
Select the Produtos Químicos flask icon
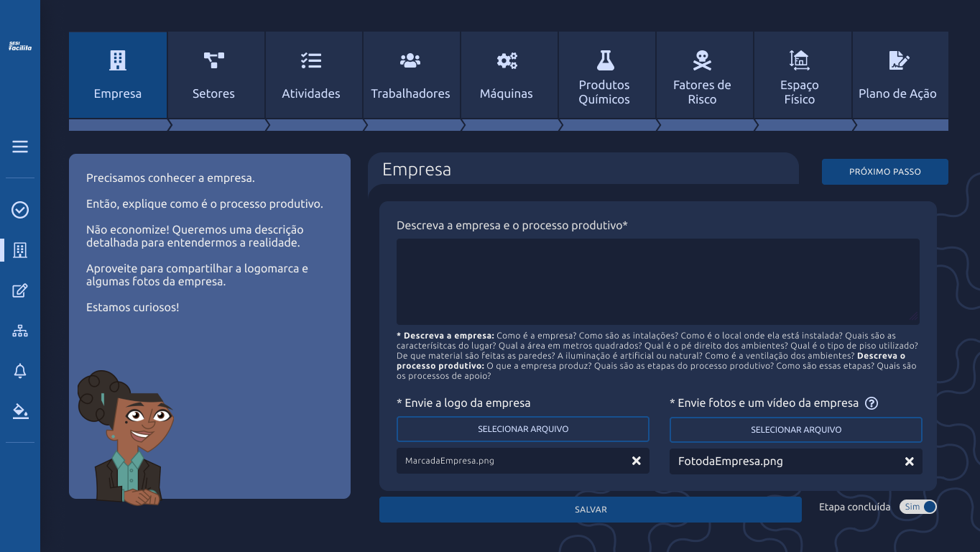pyautogui.click(x=604, y=60)
